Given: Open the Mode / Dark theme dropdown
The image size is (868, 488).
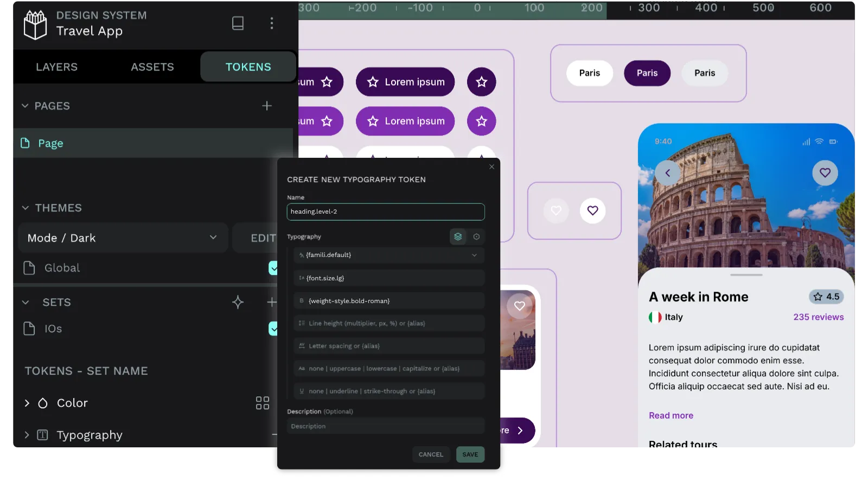Looking at the screenshot, I should coord(123,237).
